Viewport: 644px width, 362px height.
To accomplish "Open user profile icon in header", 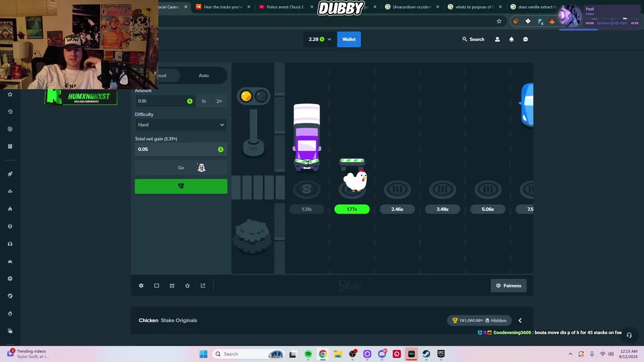I will [x=497, y=39].
